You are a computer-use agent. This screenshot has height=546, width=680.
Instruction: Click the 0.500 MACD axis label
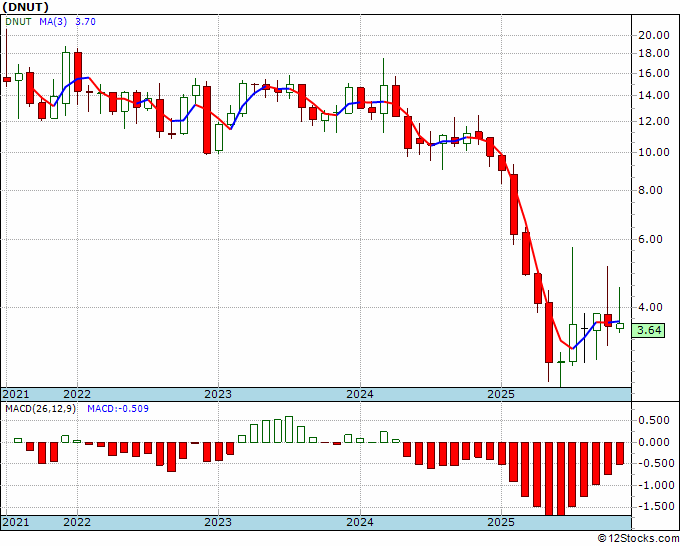[x=654, y=420]
